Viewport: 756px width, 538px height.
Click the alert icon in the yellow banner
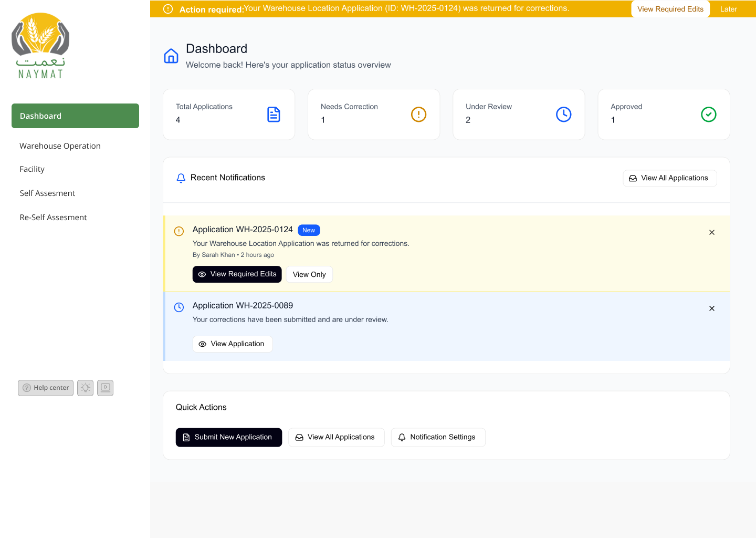pos(168,9)
